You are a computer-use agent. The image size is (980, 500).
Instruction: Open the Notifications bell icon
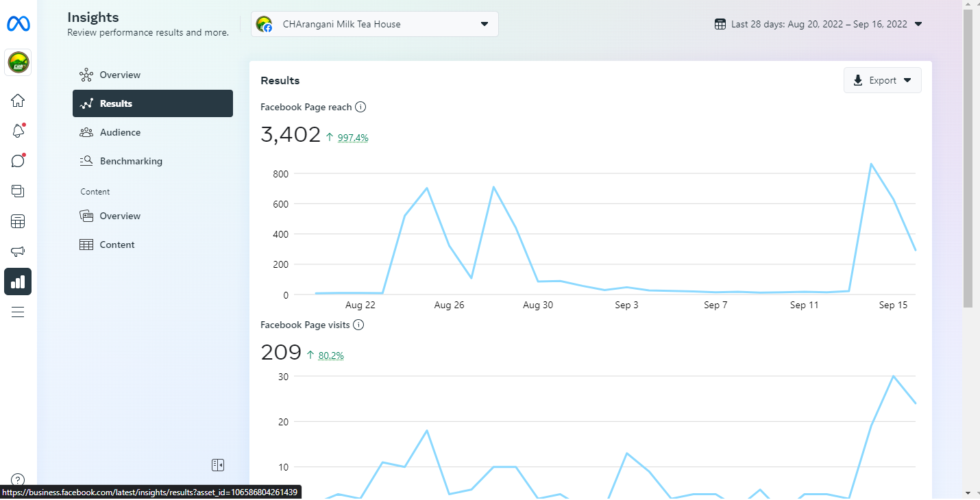(18, 131)
